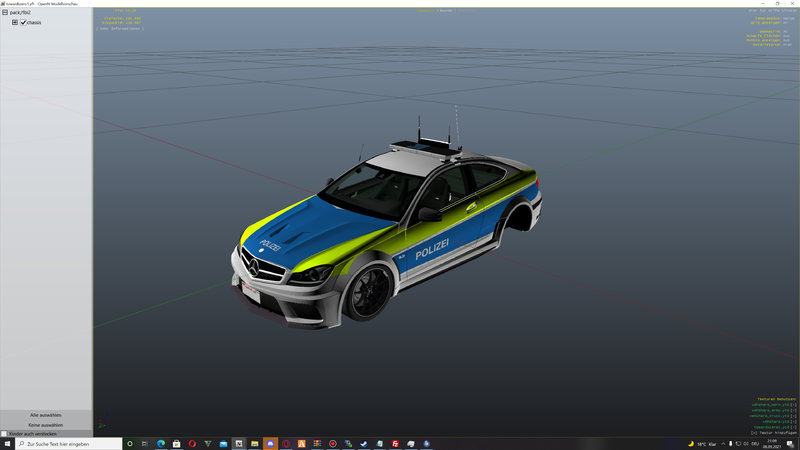Screen dimensions: 800x450
Task: Open the volume control in system tray
Action: pyautogui.click(x=746, y=444)
